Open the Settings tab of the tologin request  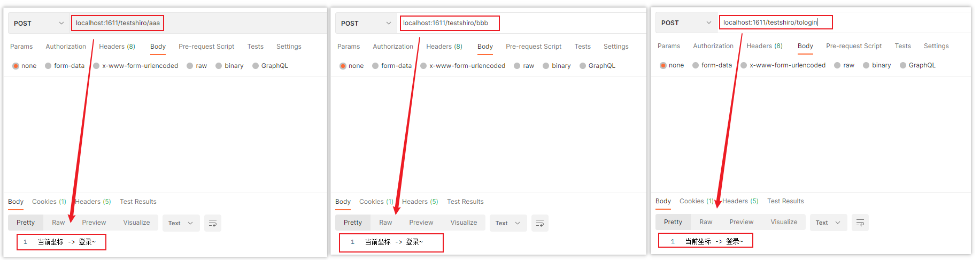click(x=936, y=46)
